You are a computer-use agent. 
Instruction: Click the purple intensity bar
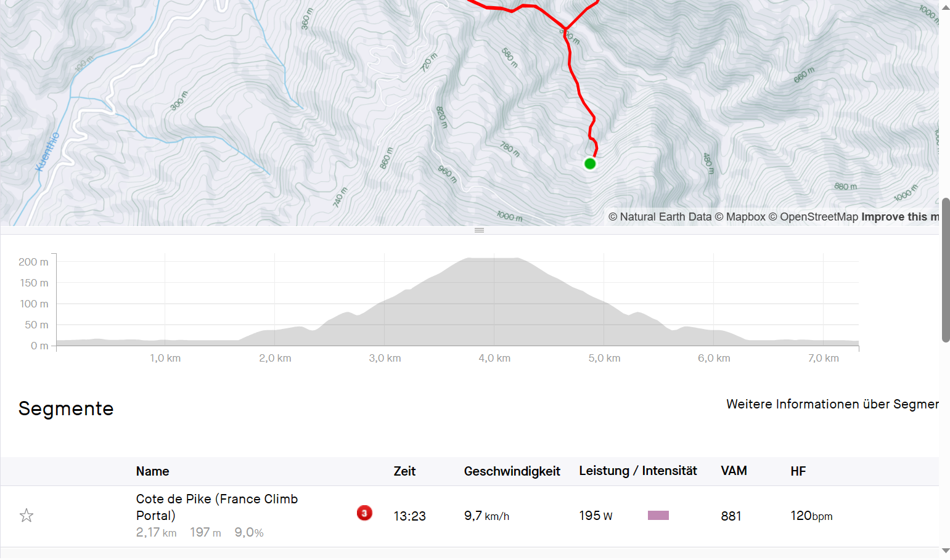658,516
